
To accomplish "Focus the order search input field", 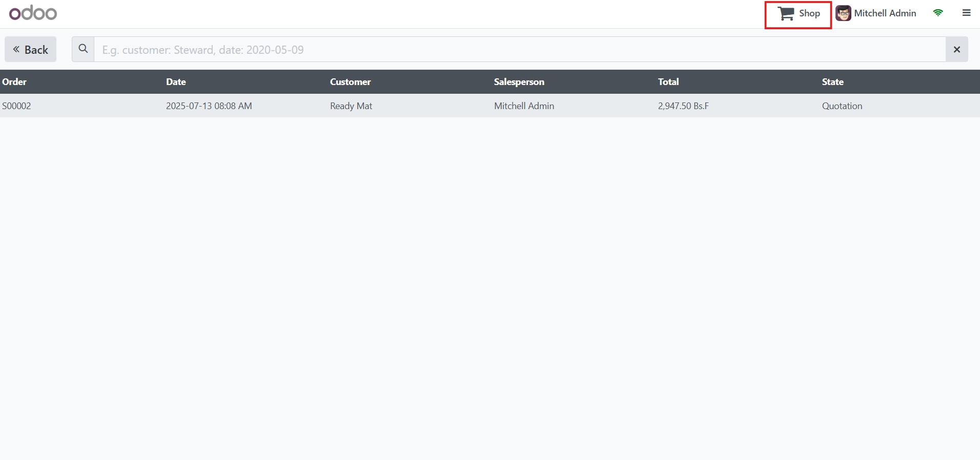I will click(x=519, y=50).
